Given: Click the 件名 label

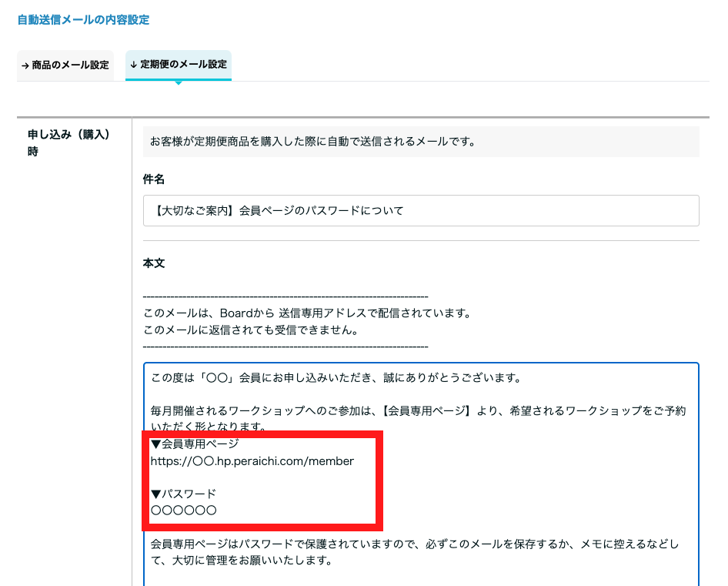Looking at the screenshot, I should [x=154, y=179].
